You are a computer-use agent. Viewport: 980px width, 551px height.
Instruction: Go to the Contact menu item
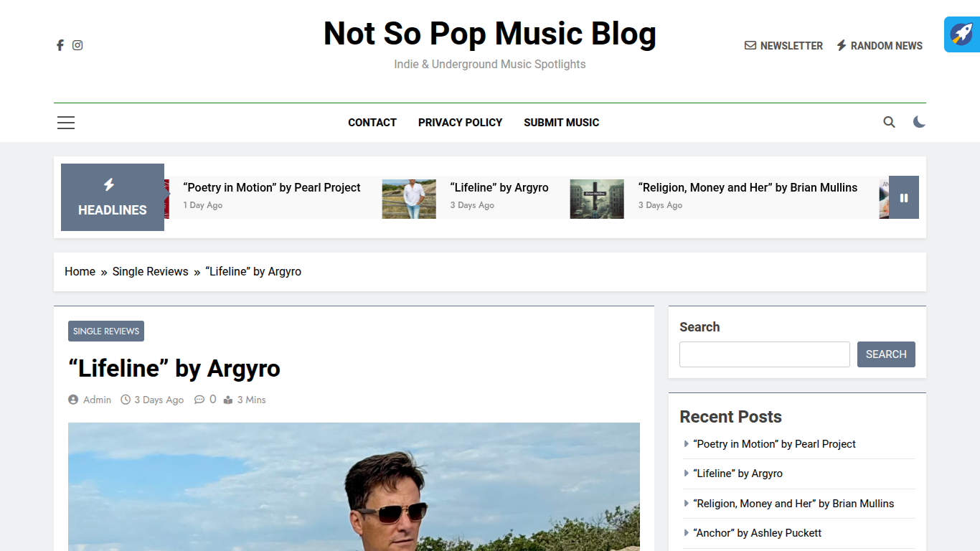[372, 123]
